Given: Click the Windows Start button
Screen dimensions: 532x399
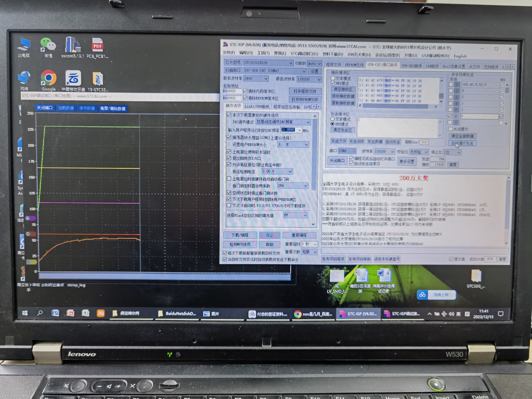Looking at the screenshot, I should (x=25, y=313).
